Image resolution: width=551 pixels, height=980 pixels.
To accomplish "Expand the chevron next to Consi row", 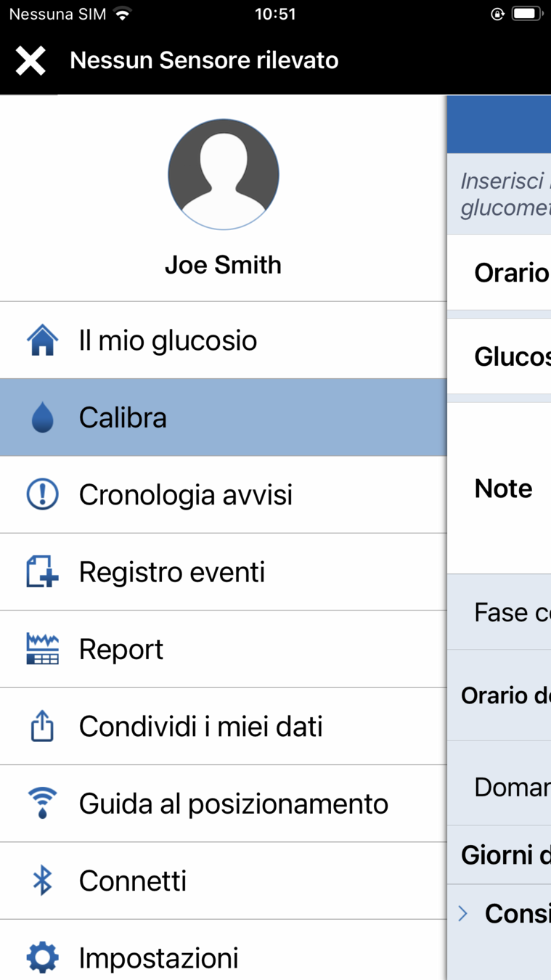I will 463,914.
